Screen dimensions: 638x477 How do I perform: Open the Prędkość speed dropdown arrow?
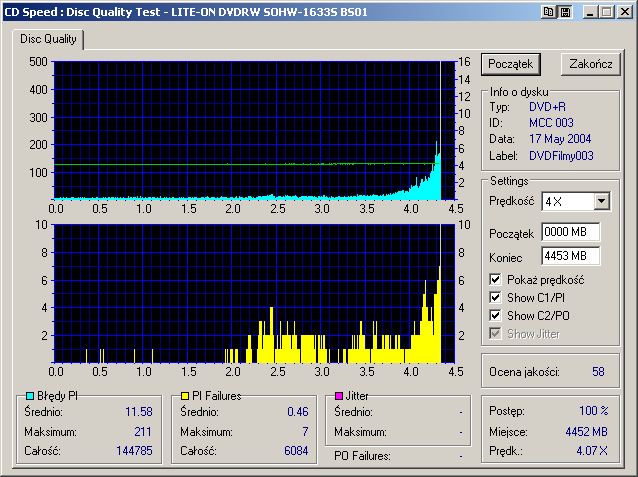click(601, 201)
